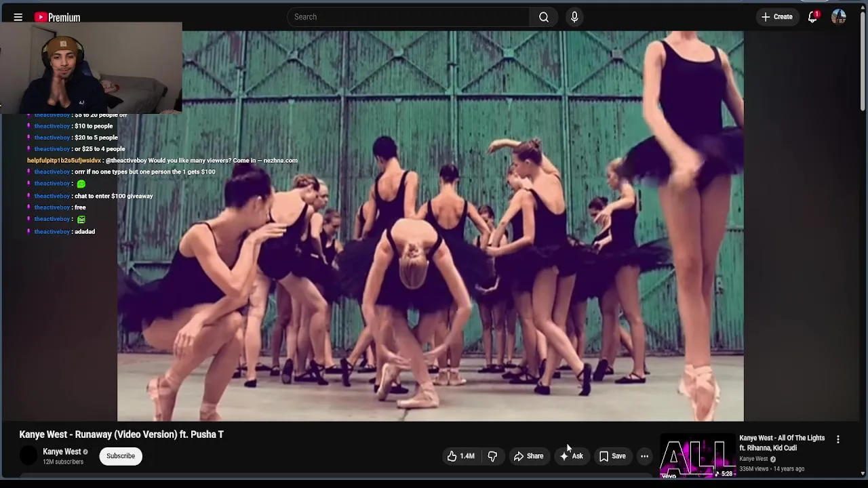Subscribe to Kanye West channel
The image size is (868, 488).
point(121,456)
